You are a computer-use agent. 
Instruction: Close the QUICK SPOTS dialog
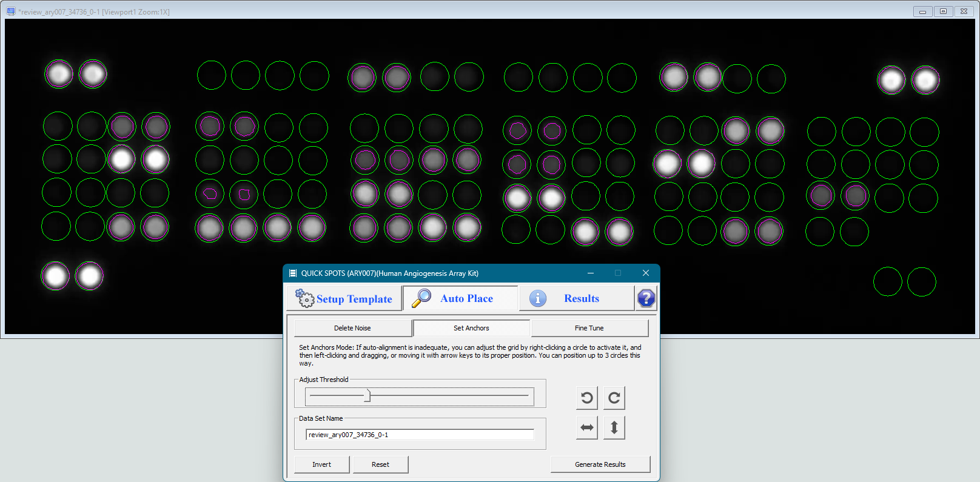[x=646, y=273]
